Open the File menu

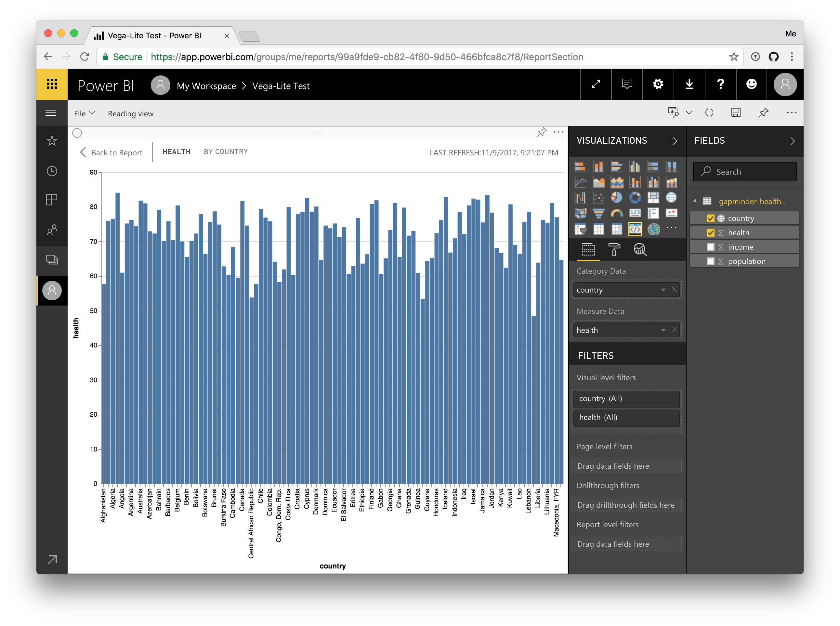click(84, 114)
